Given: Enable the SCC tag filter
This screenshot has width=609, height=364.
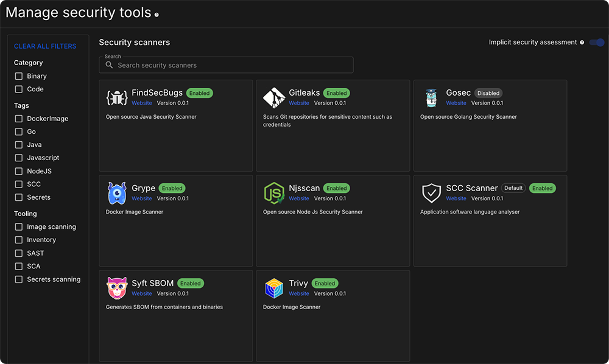Looking at the screenshot, I should 19,184.
